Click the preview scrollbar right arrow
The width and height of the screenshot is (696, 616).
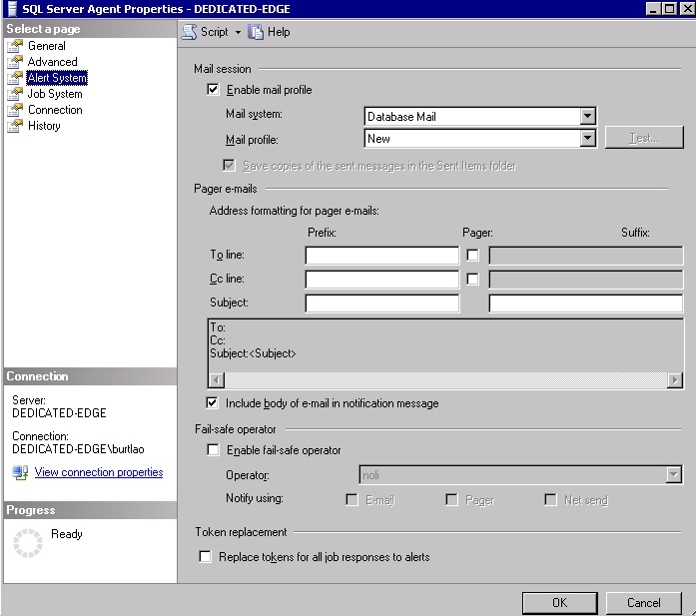click(x=675, y=380)
